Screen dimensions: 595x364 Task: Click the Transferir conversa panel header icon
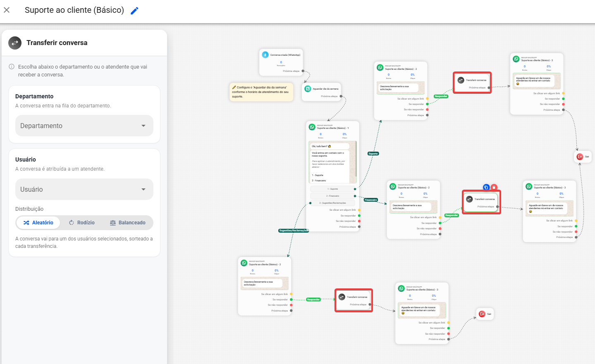click(x=15, y=43)
